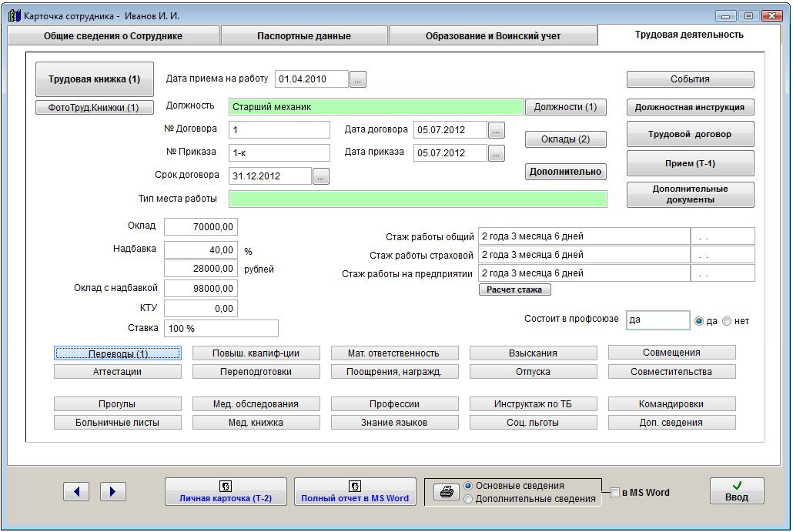793x532 pixels.
Task: Open date picker for Дата договора
Action: pos(497,129)
